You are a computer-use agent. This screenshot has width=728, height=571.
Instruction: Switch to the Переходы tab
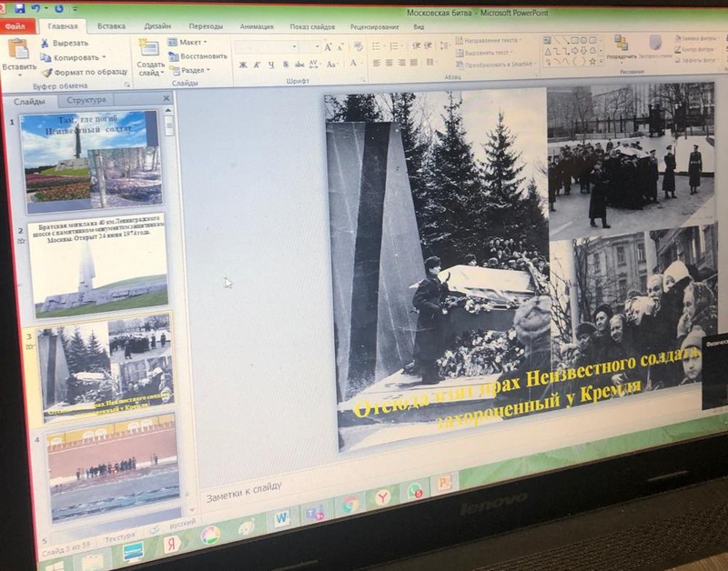[x=206, y=26]
